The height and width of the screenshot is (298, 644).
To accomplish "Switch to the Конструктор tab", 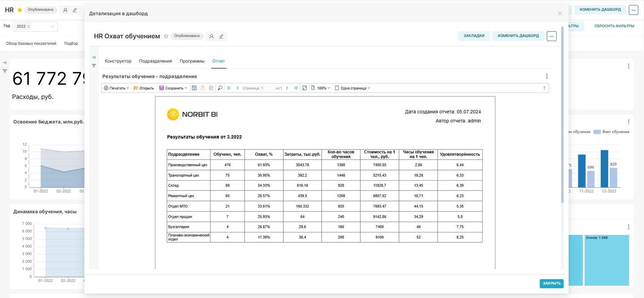I will [118, 61].
